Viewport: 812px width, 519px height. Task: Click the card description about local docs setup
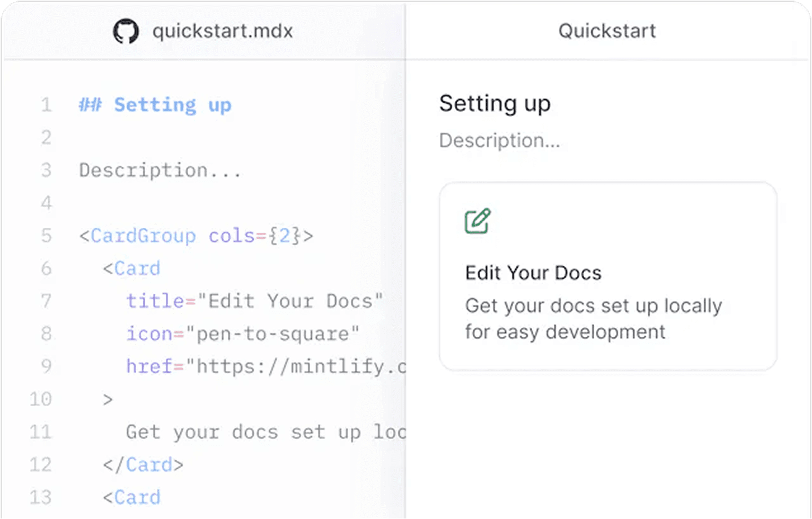coord(593,319)
